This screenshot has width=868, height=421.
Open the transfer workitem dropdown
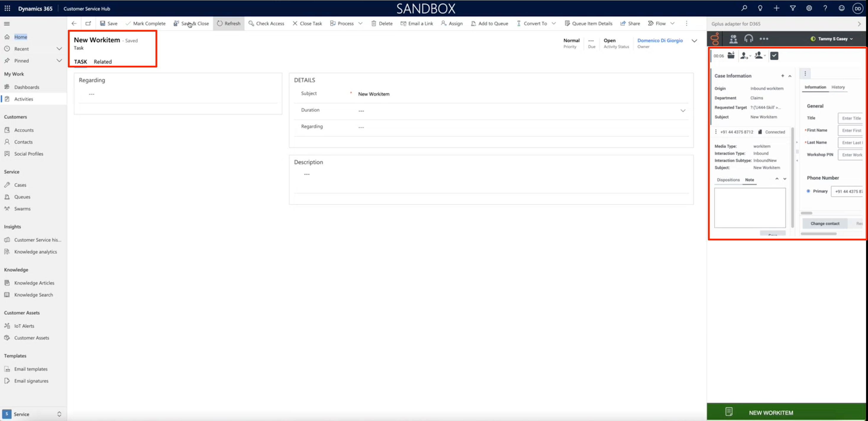[746, 56]
